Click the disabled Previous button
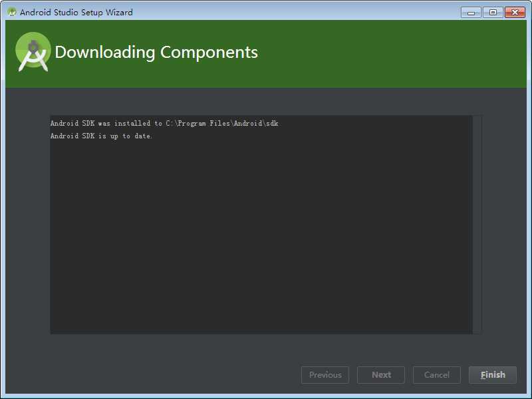 point(325,375)
